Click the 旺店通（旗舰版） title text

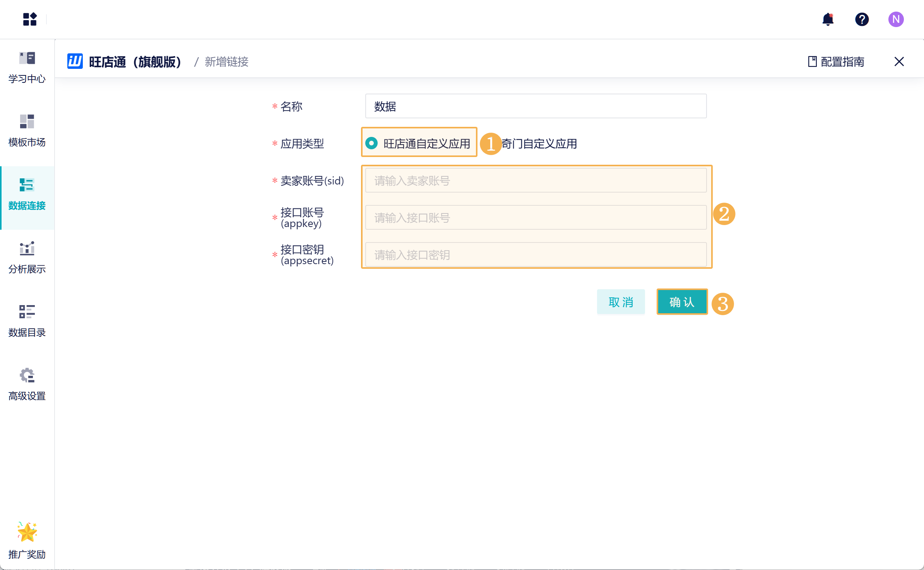(x=135, y=61)
